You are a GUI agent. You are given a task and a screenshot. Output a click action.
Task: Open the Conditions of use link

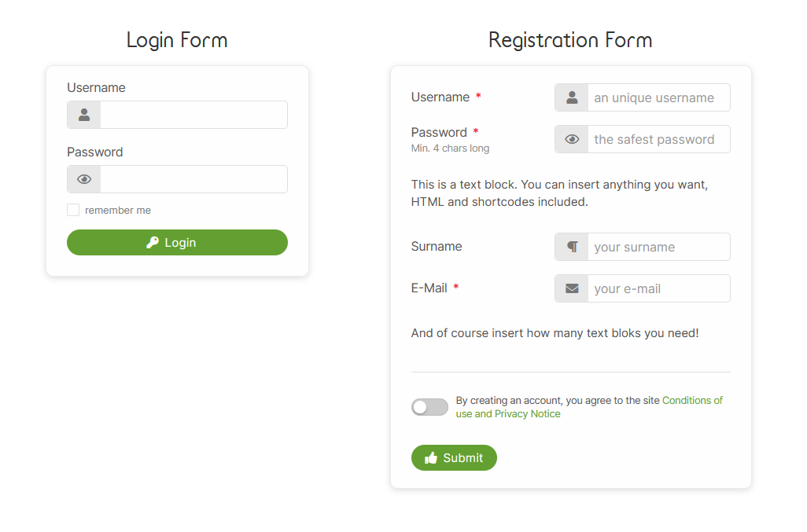tap(692, 401)
